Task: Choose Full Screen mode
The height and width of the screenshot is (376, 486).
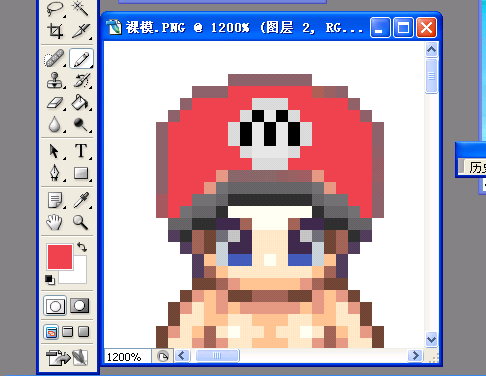Action: click(84, 332)
